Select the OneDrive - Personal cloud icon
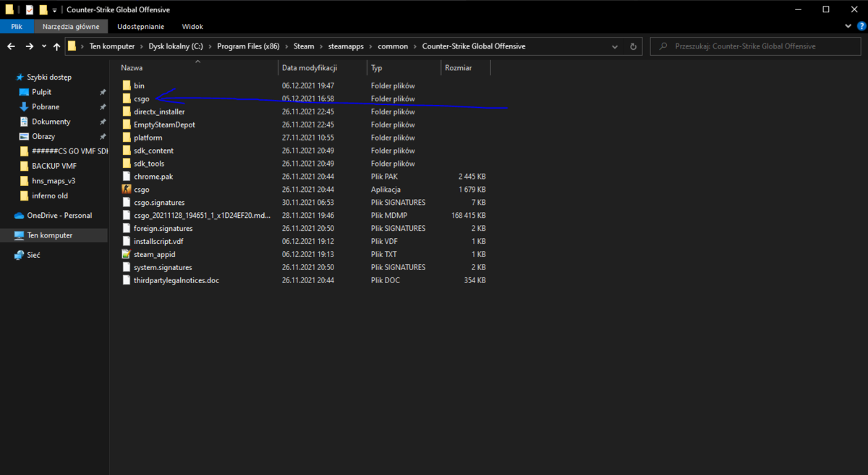This screenshot has height=475, width=868. click(20, 216)
